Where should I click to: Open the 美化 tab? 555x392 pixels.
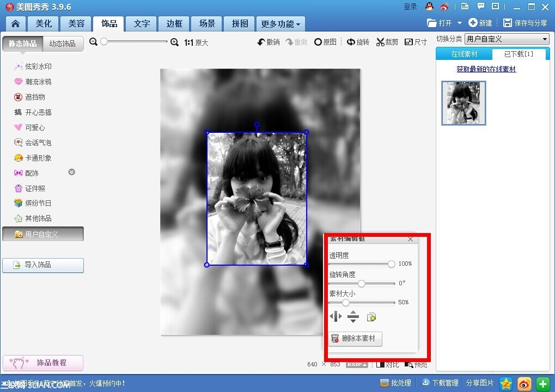pos(44,24)
